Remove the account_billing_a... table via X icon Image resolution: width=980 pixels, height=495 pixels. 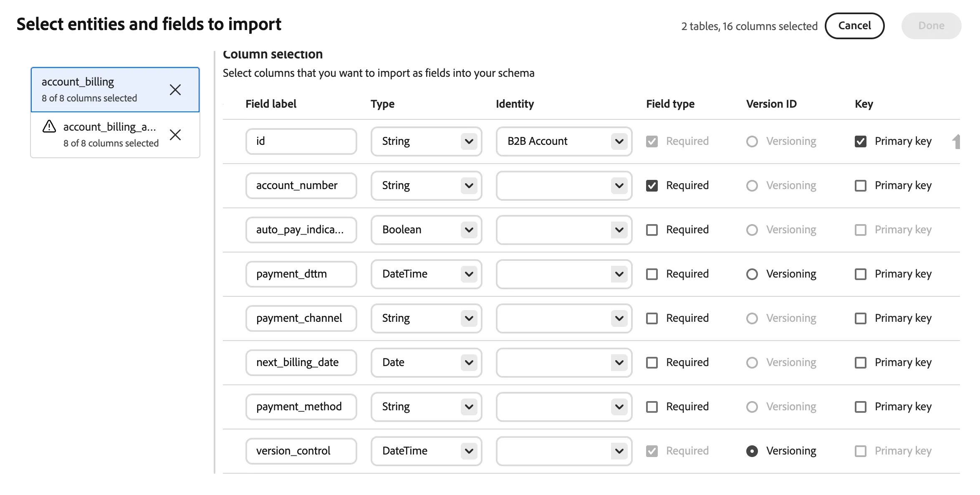[x=175, y=135]
